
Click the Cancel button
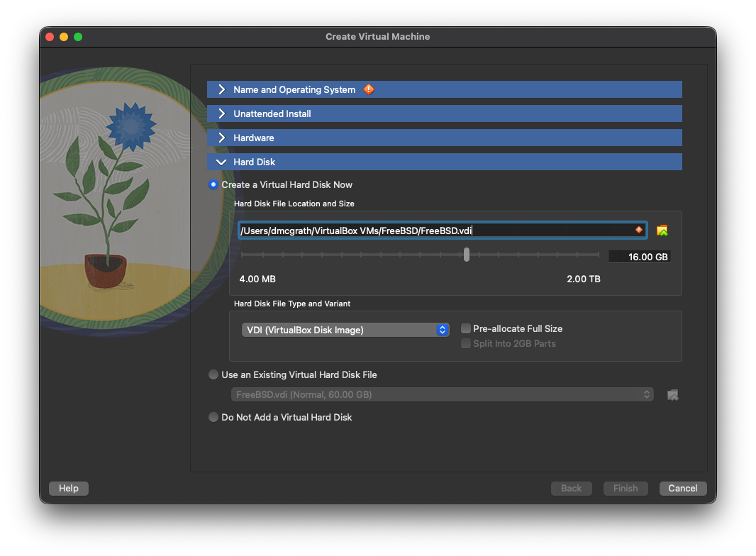click(683, 488)
